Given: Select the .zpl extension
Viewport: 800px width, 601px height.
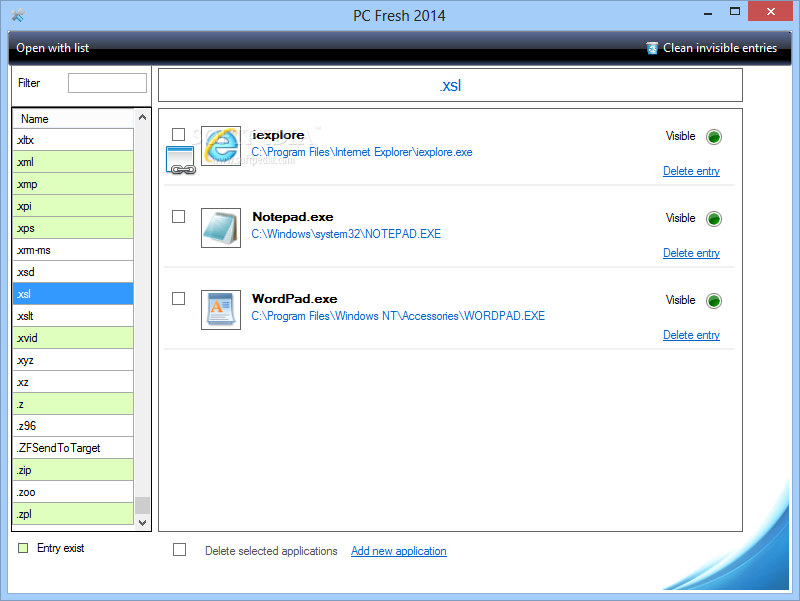Looking at the screenshot, I should pyautogui.click(x=73, y=514).
